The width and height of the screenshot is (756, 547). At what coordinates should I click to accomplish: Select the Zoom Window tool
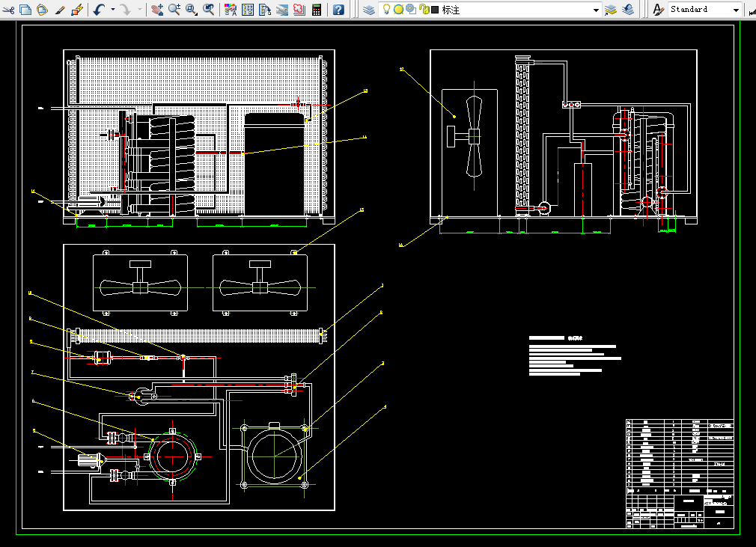coord(192,9)
